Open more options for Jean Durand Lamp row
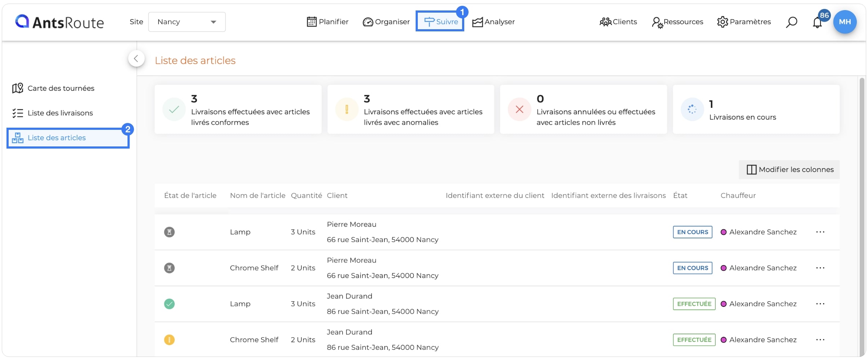The height and width of the screenshot is (361, 868). point(820,304)
